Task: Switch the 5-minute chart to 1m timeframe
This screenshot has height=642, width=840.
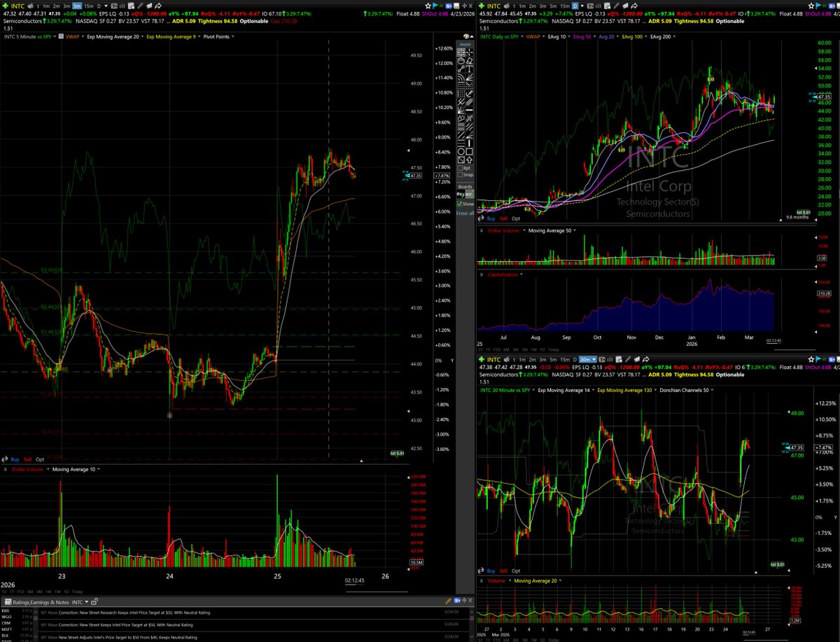Action: pyautogui.click(x=46, y=6)
